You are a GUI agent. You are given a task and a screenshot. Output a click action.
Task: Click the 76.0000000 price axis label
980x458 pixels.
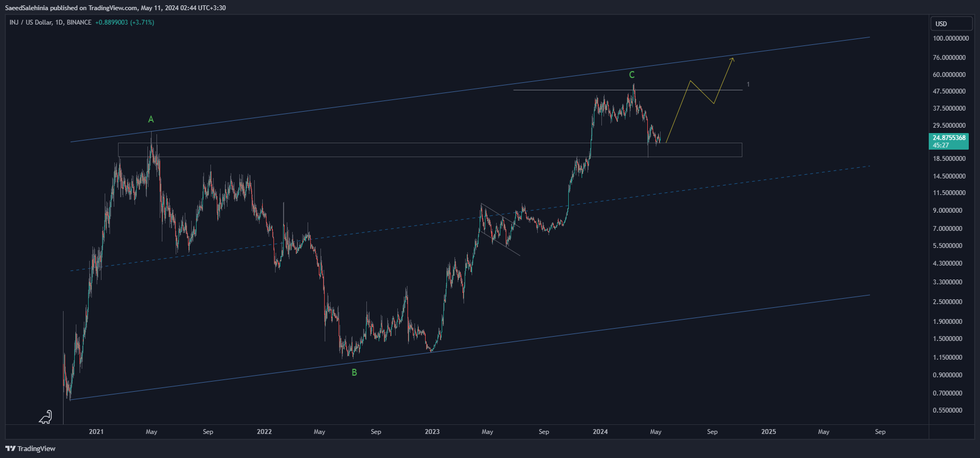(949, 58)
